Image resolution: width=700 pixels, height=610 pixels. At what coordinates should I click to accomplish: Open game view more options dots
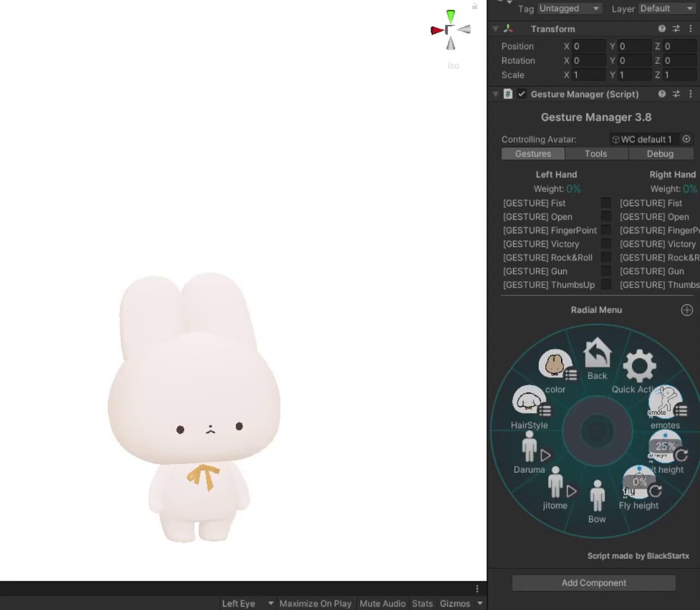pos(477,589)
